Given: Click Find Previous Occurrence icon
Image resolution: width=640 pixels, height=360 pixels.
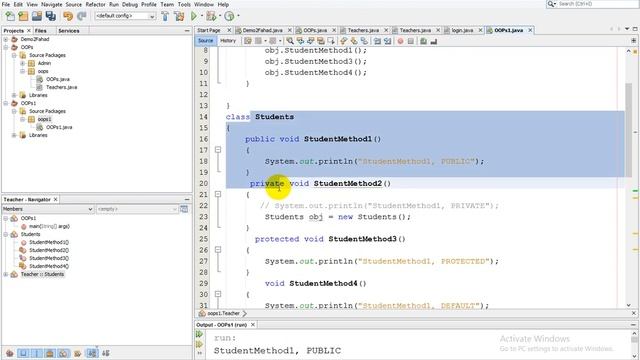Looking at the screenshot, I should pyautogui.click(x=300, y=41).
